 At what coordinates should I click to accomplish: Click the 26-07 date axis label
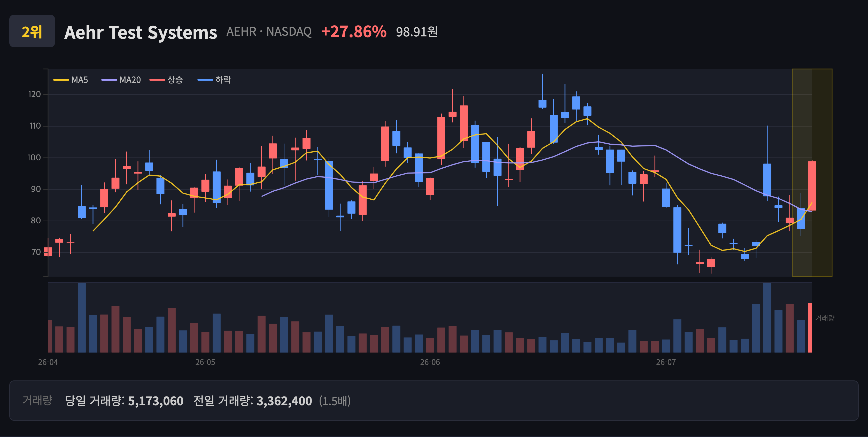point(666,362)
